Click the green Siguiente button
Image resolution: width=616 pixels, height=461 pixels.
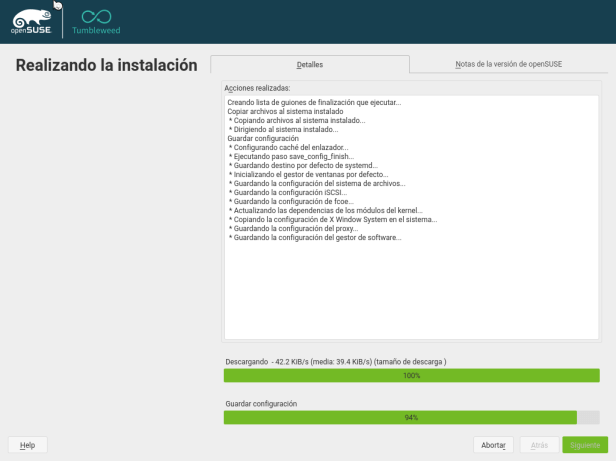point(585,445)
